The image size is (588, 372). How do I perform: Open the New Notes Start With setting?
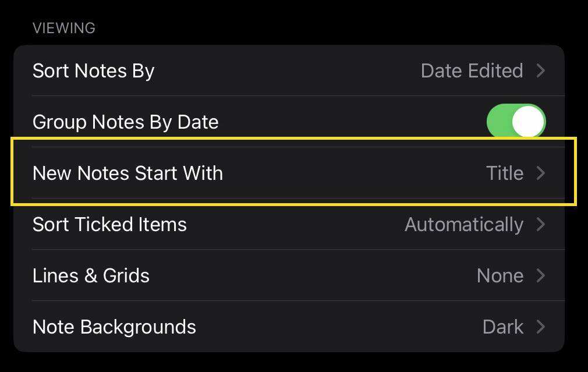pyautogui.click(x=127, y=173)
